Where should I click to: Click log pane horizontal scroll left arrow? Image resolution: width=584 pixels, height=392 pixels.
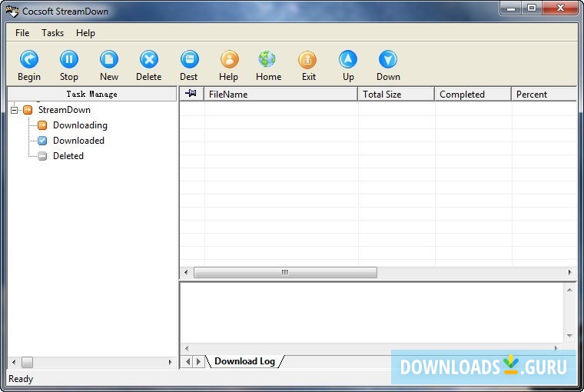click(187, 348)
